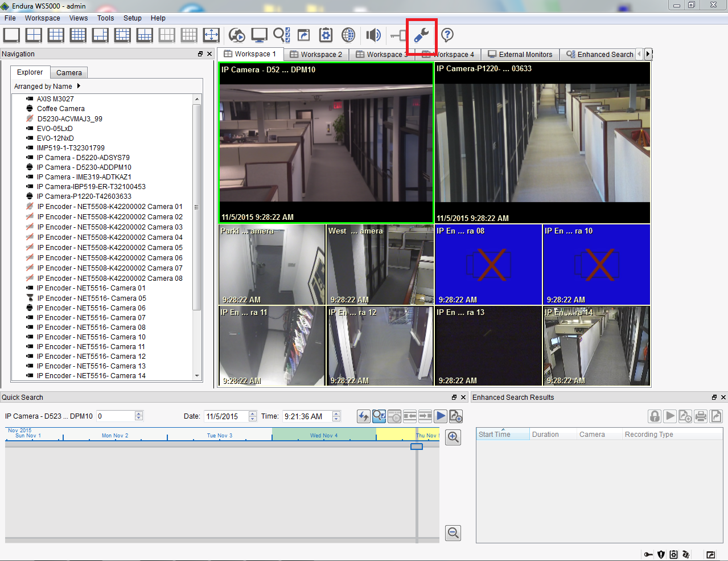Click the full screen layout icon
728x561 pixels.
211,35
